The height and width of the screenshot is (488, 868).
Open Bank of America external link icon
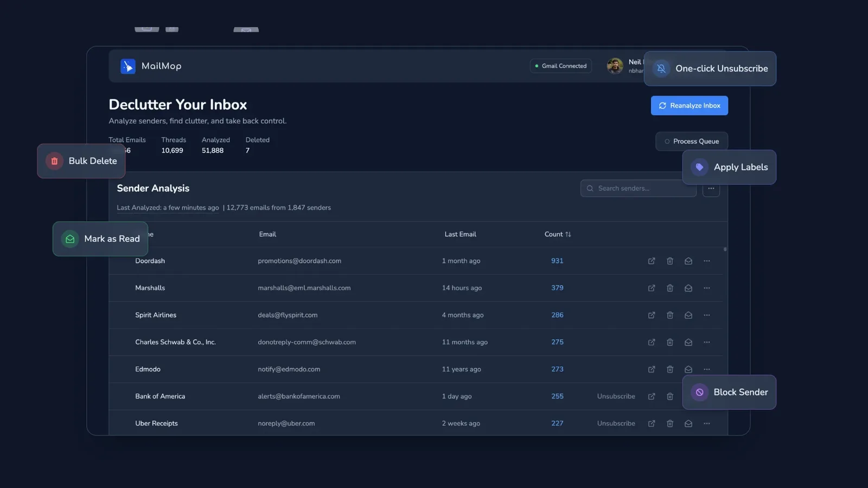[652, 396]
